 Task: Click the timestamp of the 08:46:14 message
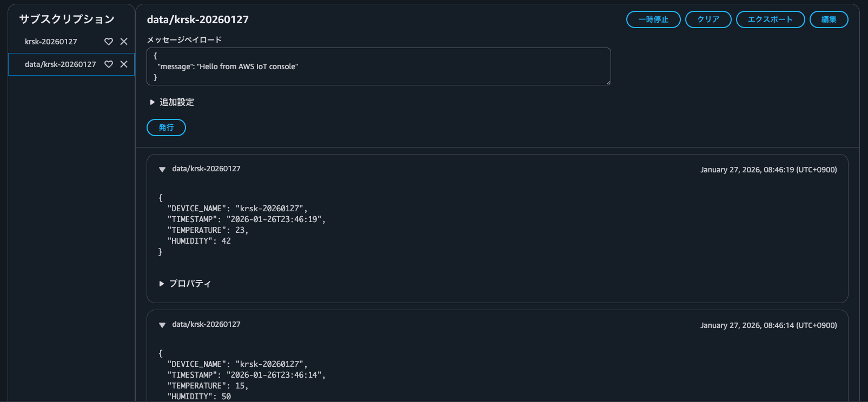(x=768, y=325)
